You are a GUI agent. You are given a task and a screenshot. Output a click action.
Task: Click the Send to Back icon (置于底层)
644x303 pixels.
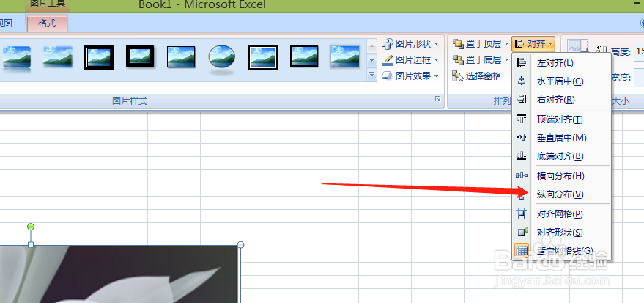click(458, 60)
